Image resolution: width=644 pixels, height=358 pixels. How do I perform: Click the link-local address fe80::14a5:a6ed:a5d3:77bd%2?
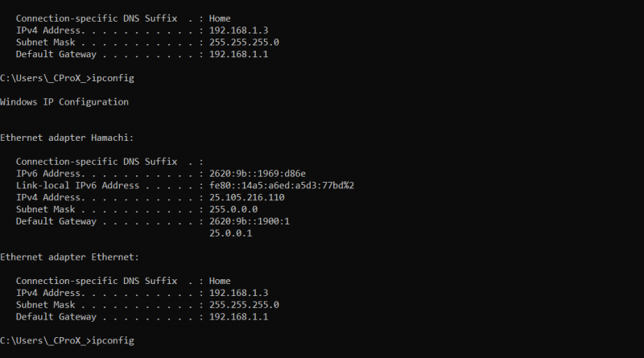(282, 185)
